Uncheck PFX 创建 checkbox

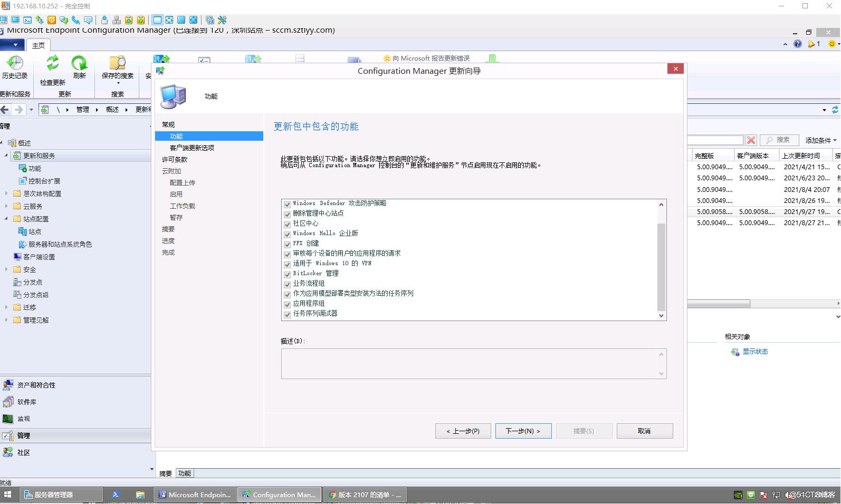(288, 244)
